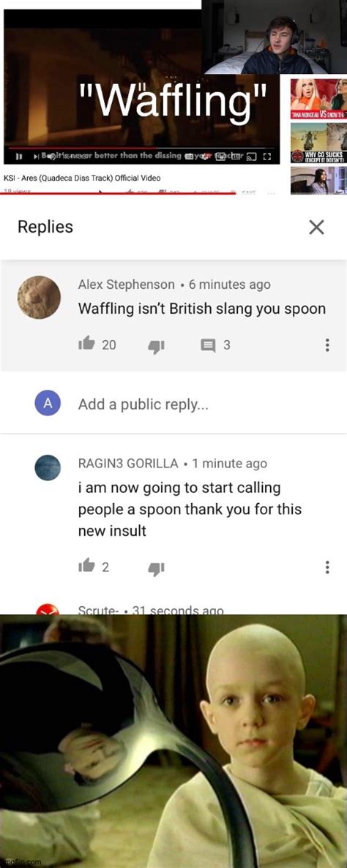
Task: Pause the KSI Ares video
Action: [19, 157]
